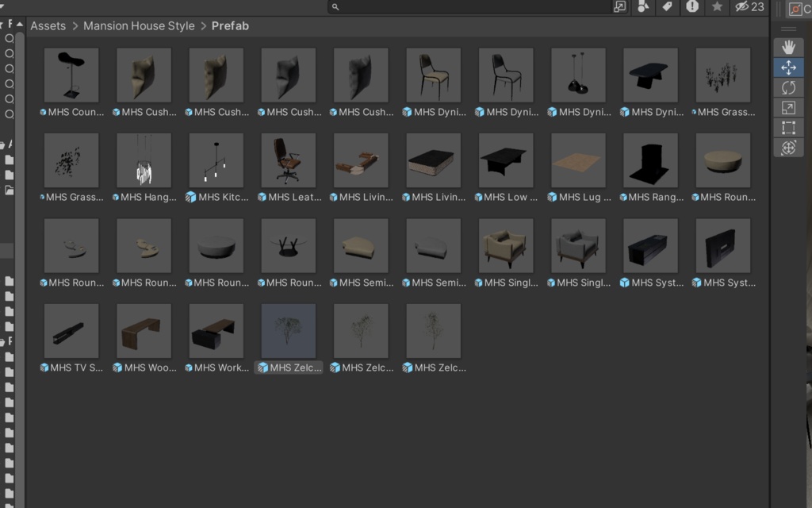Select the Rect transform tool
The height and width of the screenshot is (508, 812).
(x=789, y=127)
